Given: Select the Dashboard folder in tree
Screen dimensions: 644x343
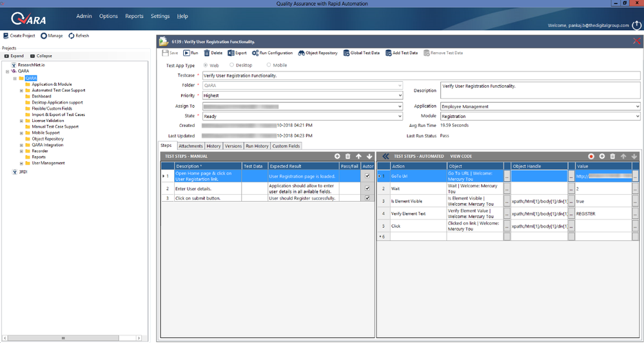Looking at the screenshot, I should [x=41, y=97].
